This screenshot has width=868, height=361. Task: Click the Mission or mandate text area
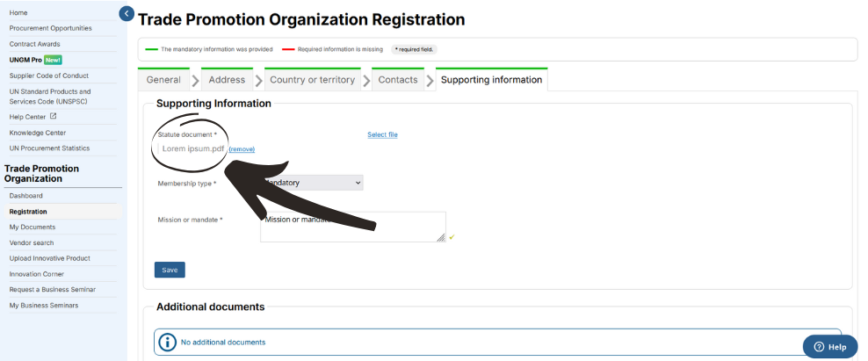[x=352, y=227]
